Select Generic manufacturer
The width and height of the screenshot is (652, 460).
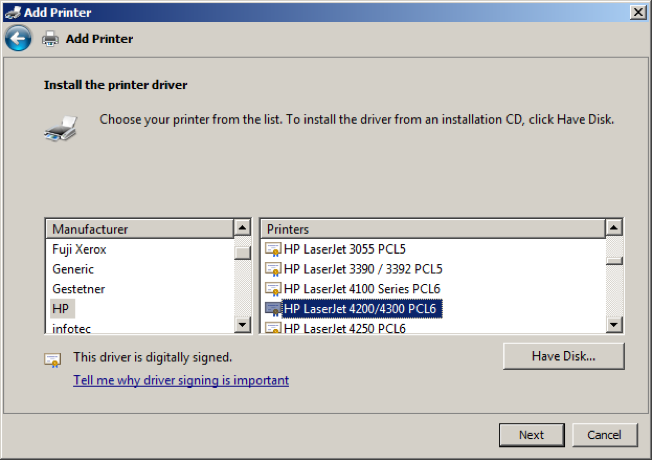coord(73,269)
